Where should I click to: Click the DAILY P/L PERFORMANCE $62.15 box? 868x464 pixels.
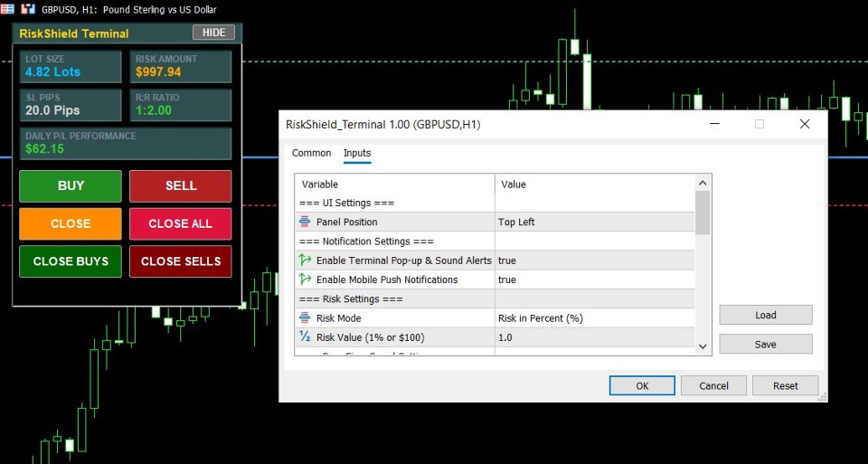(x=126, y=144)
